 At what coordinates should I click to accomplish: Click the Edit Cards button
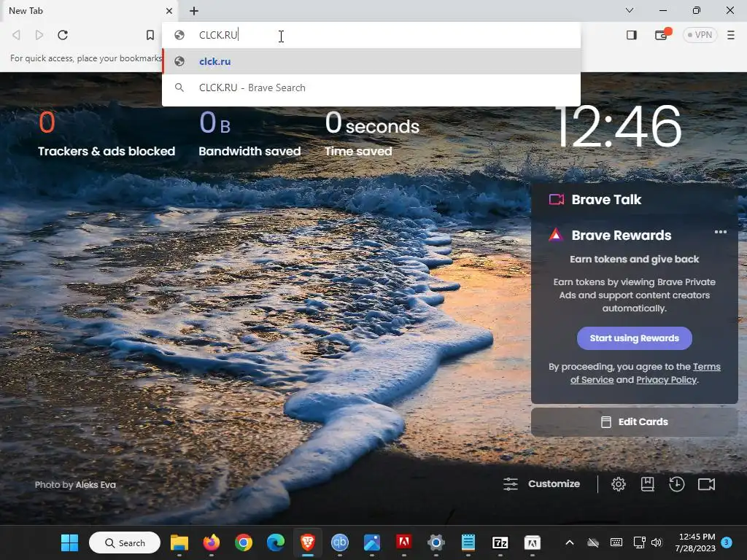point(634,422)
